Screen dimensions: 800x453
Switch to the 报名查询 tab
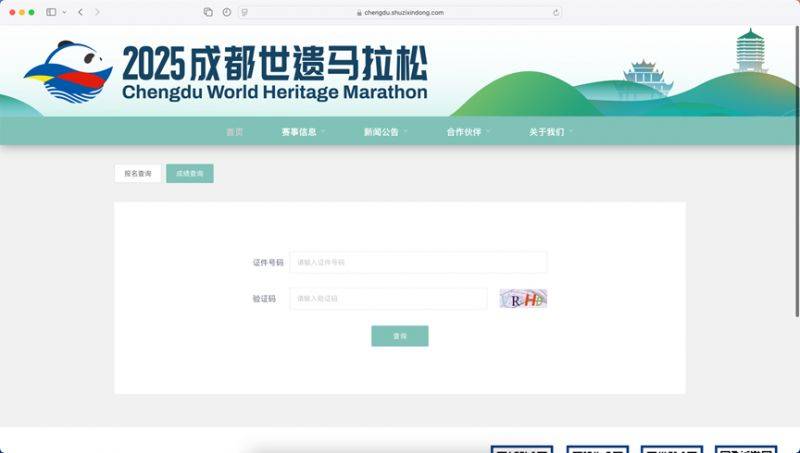[138, 173]
